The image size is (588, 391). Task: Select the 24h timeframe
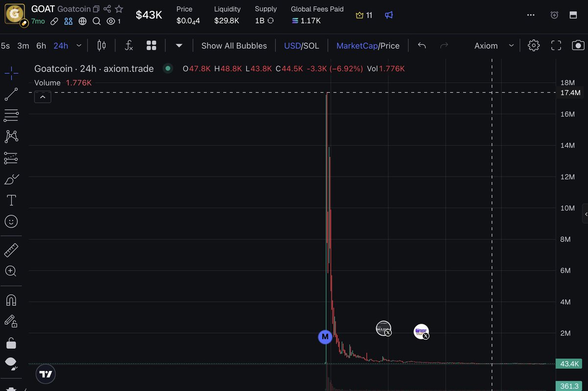pyautogui.click(x=61, y=46)
